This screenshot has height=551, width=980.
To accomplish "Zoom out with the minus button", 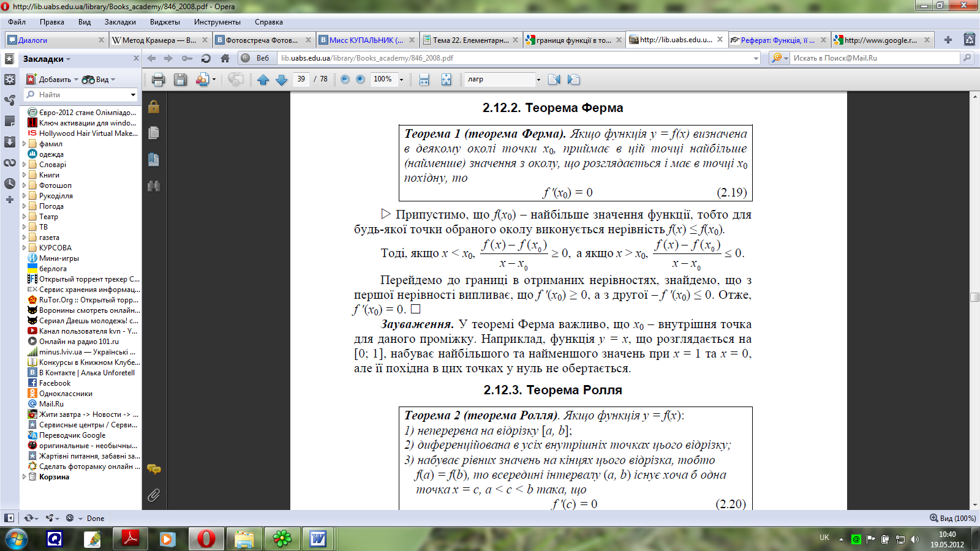I will (345, 79).
